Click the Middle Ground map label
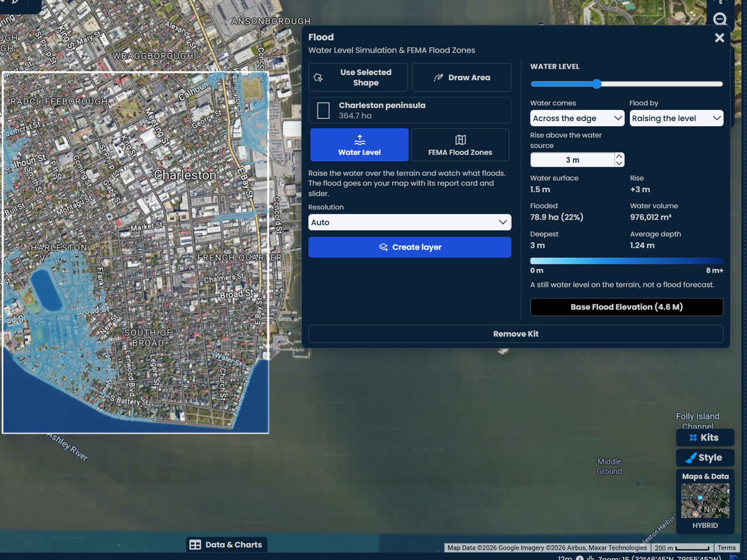This screenshot has height=560, width=747. click(x=609, y=466)
